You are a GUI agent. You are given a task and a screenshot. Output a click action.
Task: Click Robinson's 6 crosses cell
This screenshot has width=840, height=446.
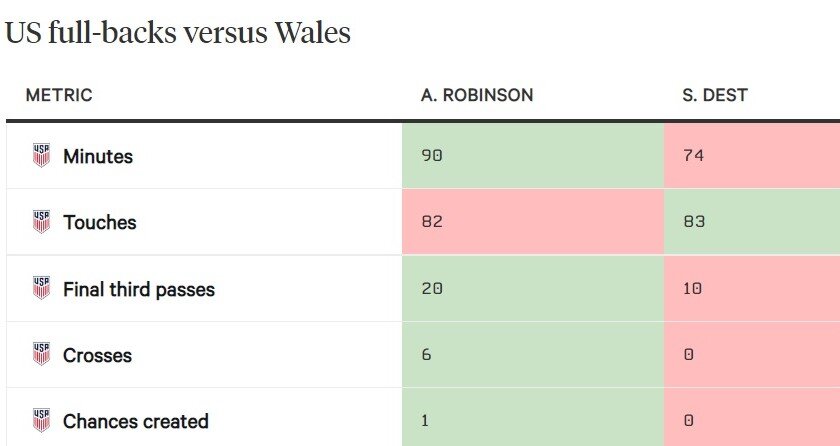point(532,355)
